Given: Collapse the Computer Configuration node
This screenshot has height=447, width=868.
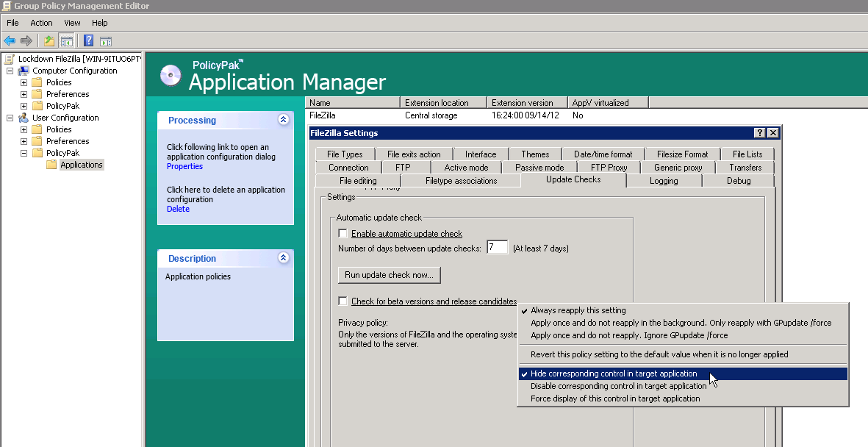Looking at the screenshot, I should pos(10,71).
